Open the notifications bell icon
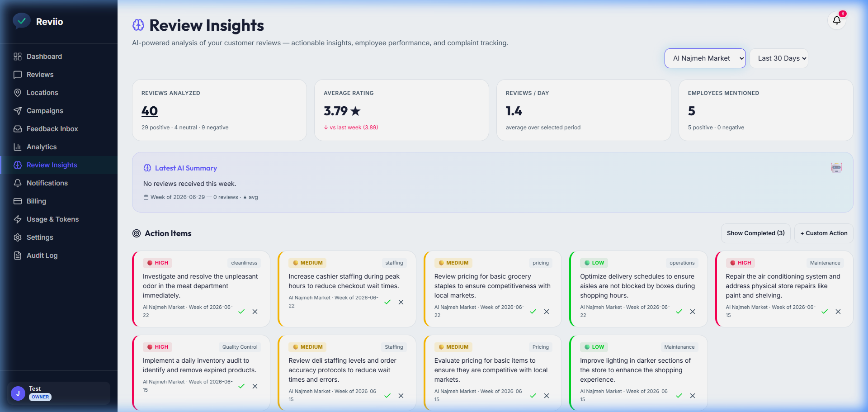This screenshot has height=412, width=868. (837, 20)
